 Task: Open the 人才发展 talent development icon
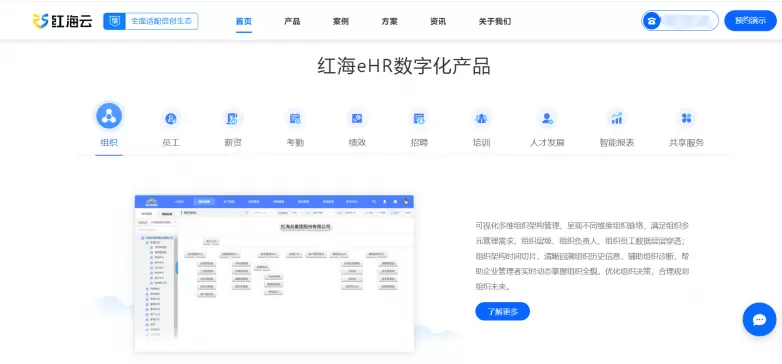(547, 118)
